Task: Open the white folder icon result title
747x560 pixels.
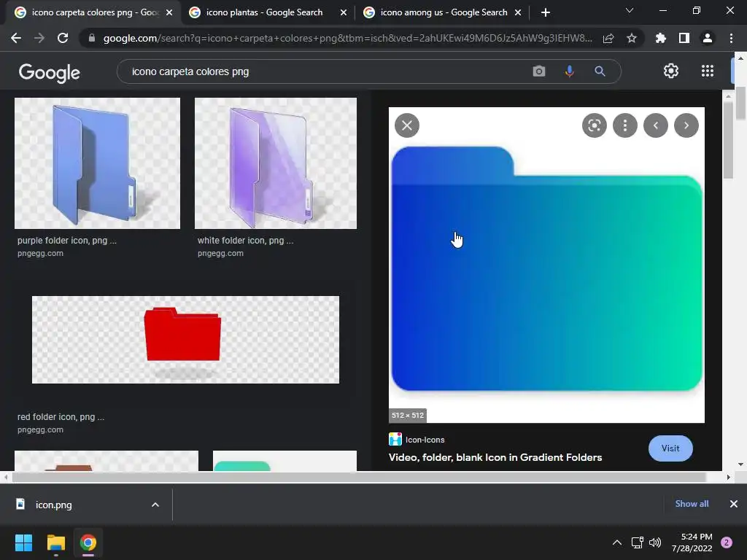Action: (x=245, y=241)
